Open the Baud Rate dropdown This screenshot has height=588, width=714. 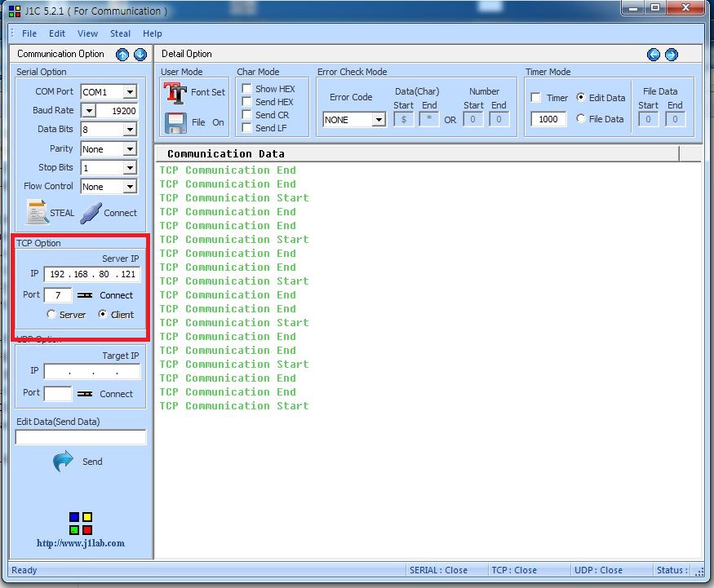pos(89,111)
